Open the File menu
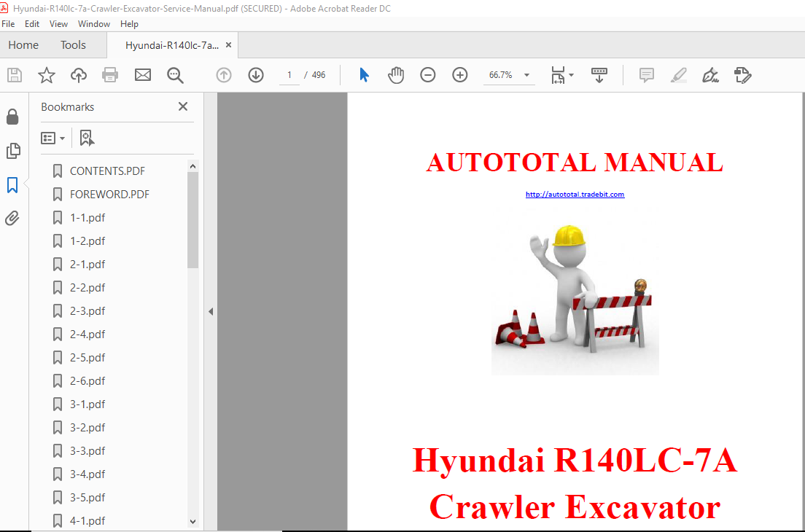This screenshot has height=532, width=805. pyautogui.click(x=8, y=24)
